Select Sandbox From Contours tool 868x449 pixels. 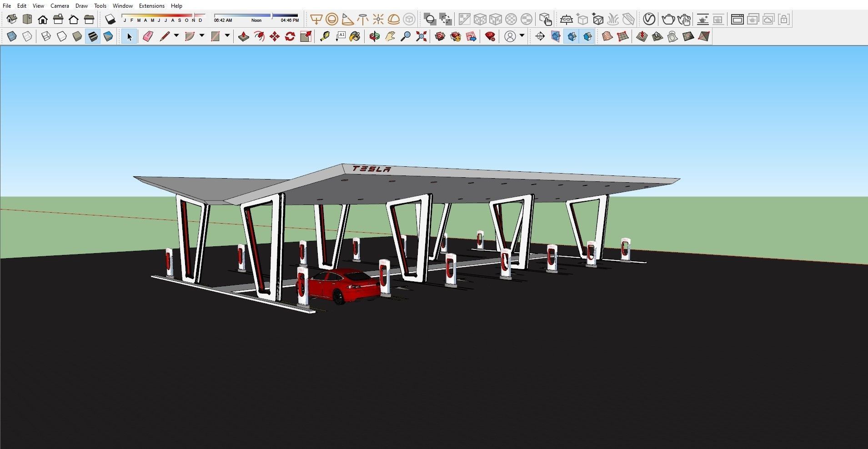607,36
